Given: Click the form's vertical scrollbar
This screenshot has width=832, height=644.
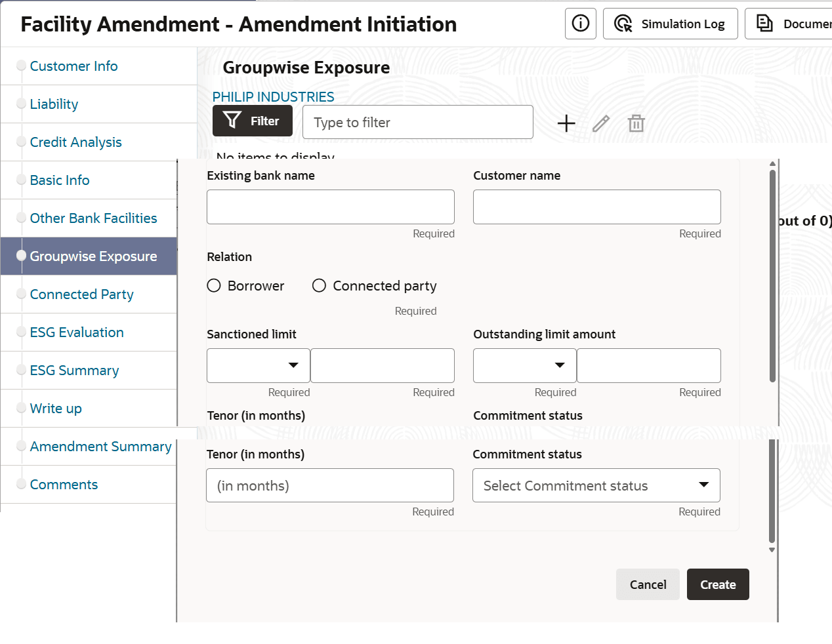Looking at the screenshot, I should (772, 275).
